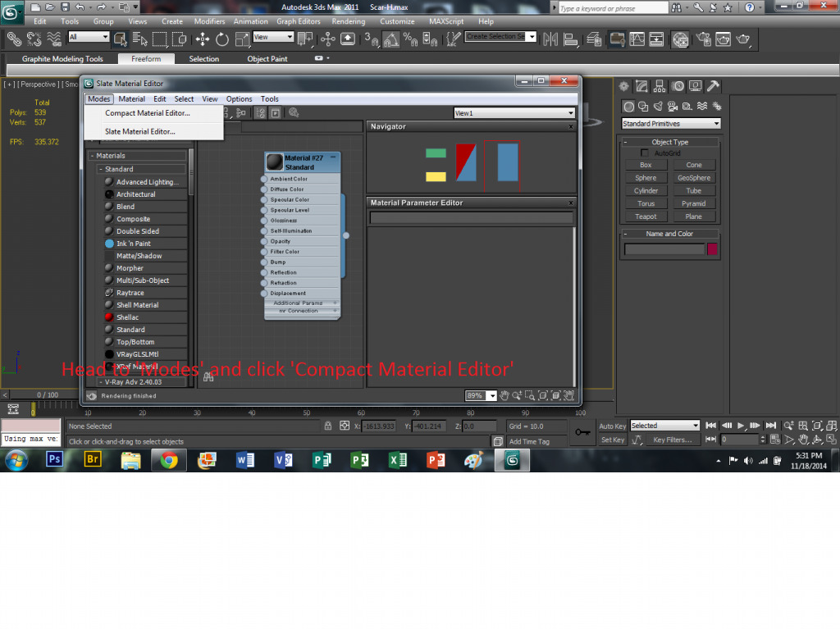The width and height of the screenshot is (840, 629).
Task: Click the Pyramid object type button
Action: [694, 204]
